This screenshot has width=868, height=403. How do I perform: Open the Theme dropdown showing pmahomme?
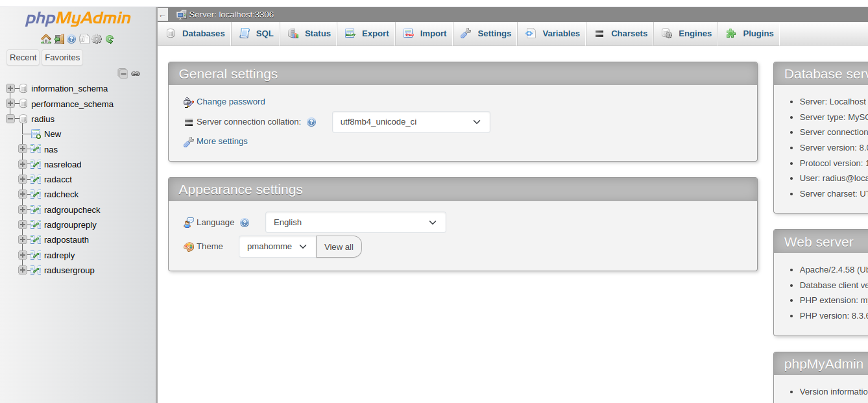click(278, 247)
